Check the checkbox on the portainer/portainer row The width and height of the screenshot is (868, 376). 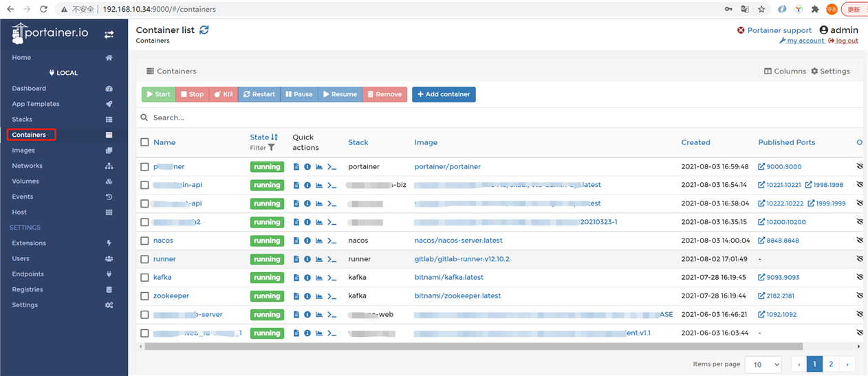(x=144, y=167)
